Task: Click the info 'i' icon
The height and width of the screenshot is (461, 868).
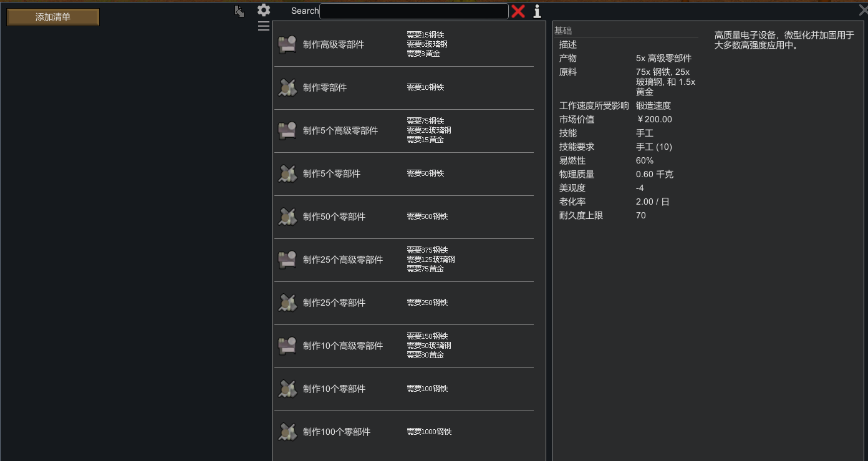Action: (537, 11)
